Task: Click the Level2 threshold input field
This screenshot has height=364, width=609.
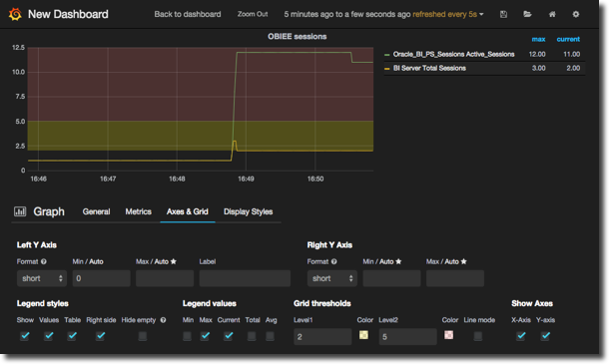Action: [407, 337]
